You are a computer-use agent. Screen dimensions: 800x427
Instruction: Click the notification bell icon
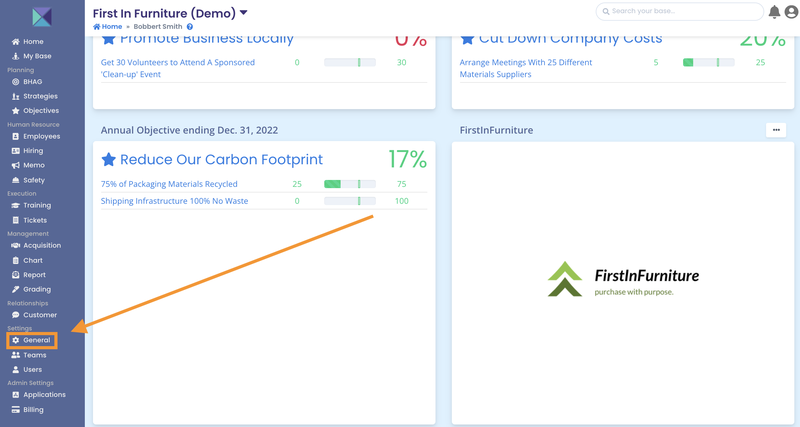click(774, 12)
